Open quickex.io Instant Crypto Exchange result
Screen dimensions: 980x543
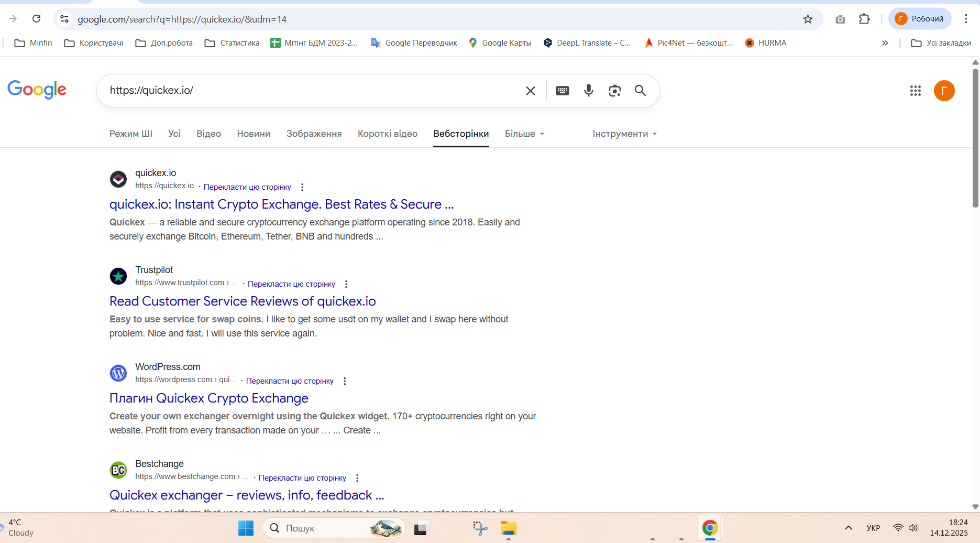(x=282, y=204)
